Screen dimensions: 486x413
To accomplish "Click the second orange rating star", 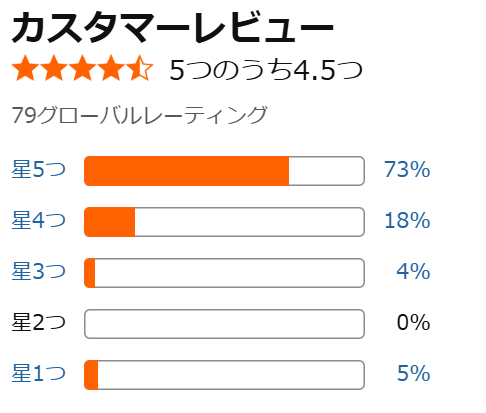I will (x=54, y=68).
